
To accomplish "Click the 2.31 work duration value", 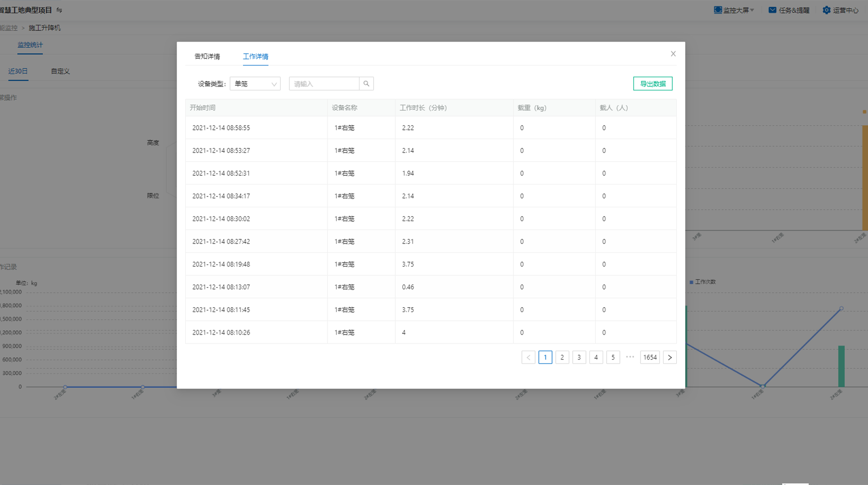I will [x=408, y=242].
